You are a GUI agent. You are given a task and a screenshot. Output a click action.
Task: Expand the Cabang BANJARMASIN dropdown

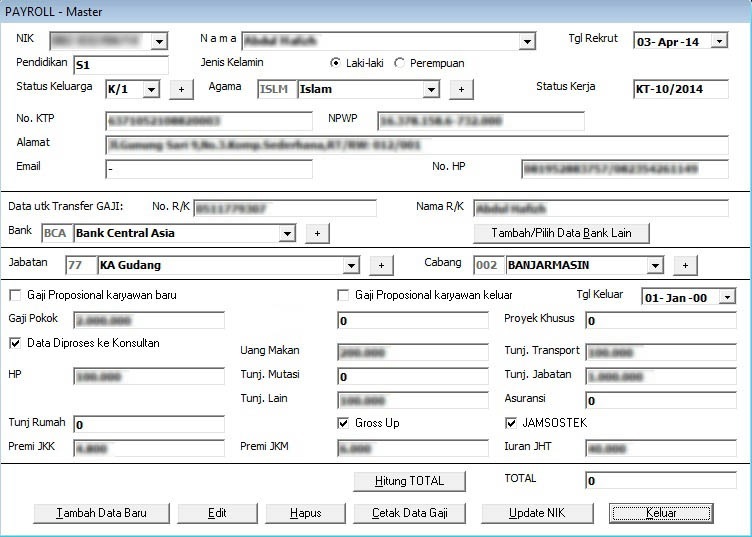click(655, 265)
